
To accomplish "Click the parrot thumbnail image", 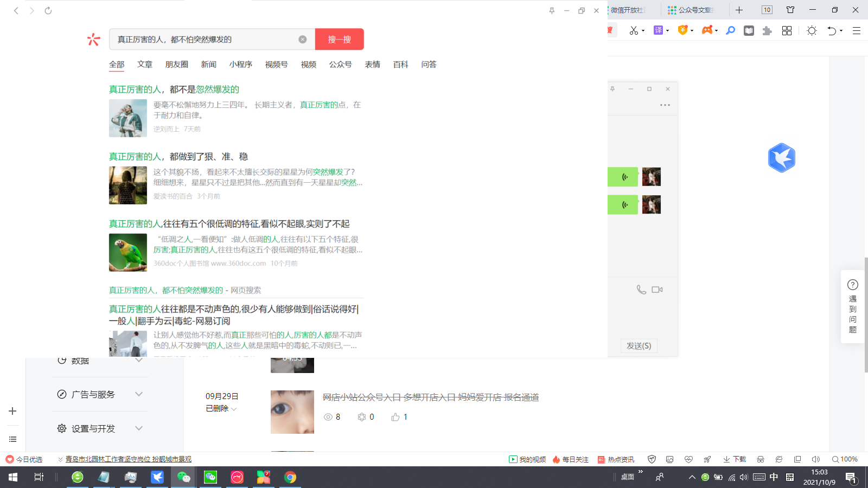I will pyautogui.click(x=128, y=253).
